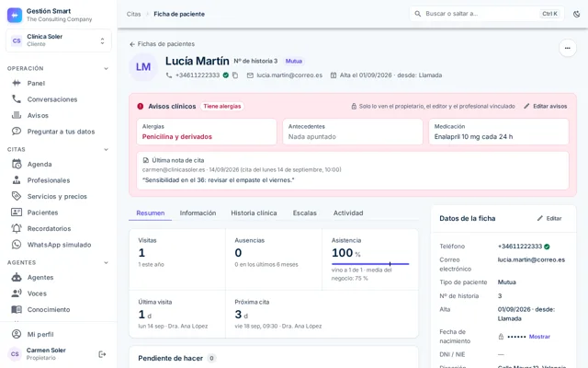Click the Mutua tag badge
This screenshot has width=588, height=368.
[294, 61]
